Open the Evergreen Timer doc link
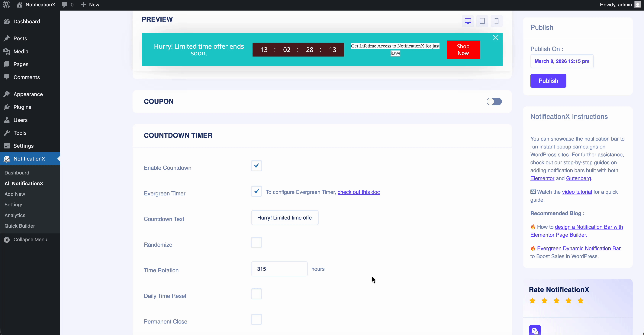The width and height of the screenshot is (644, 335). tap(359, 192)
